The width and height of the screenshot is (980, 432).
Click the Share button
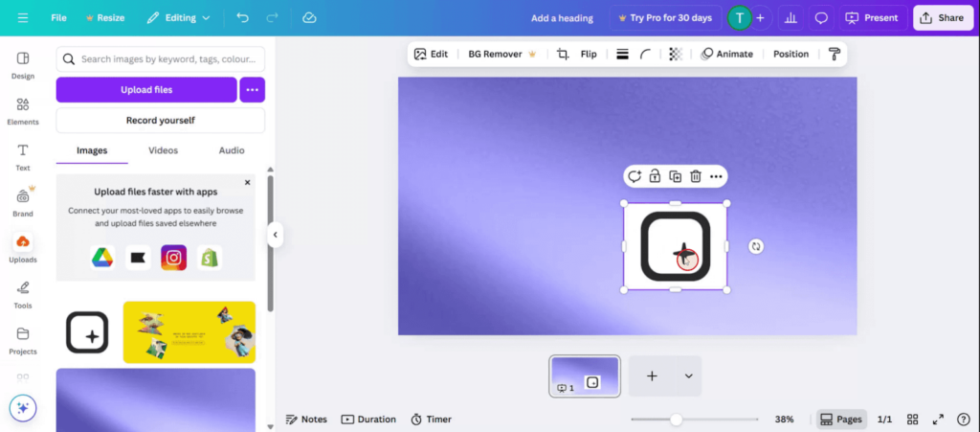pyautogui.click(x=942, y=18)
